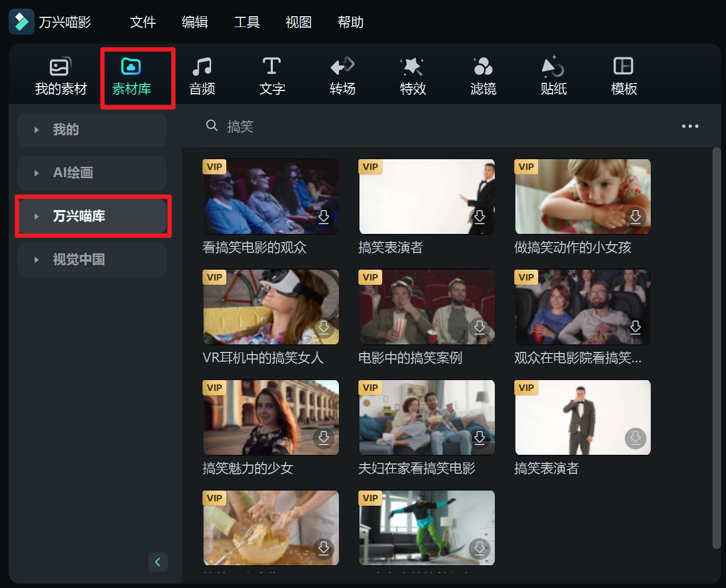Switch to 我的素材 media panel
This screenshot has width=726, height=588.
point(60,75)
